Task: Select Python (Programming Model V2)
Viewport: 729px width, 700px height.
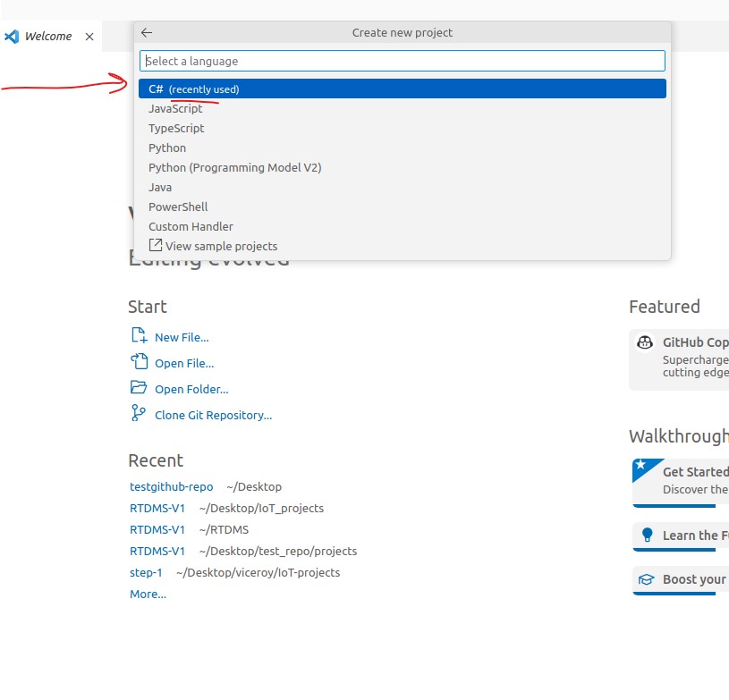Action: tap(403, 167)
